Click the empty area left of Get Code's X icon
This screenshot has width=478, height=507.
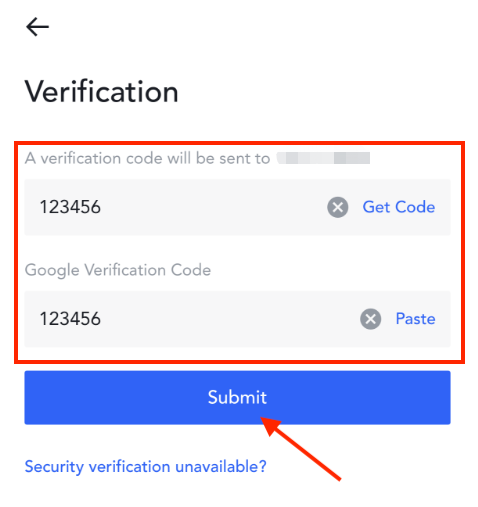tap(213, 207)
